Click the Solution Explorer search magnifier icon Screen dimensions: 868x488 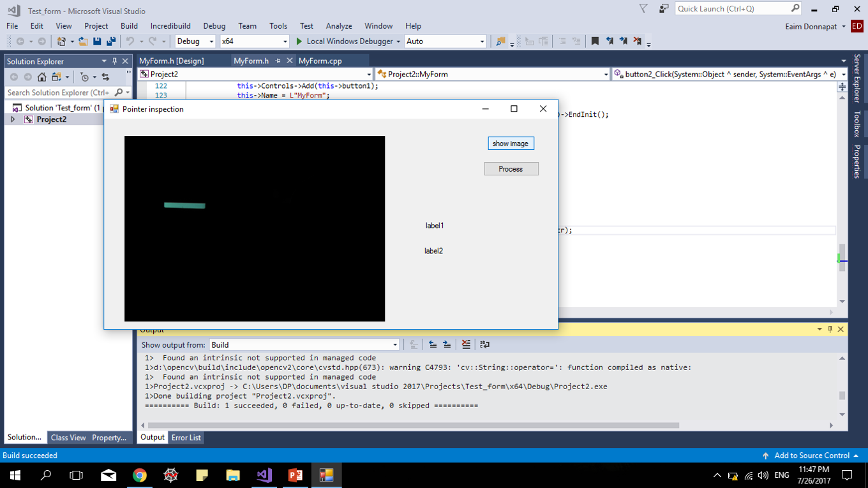click(x=119, y=92)
